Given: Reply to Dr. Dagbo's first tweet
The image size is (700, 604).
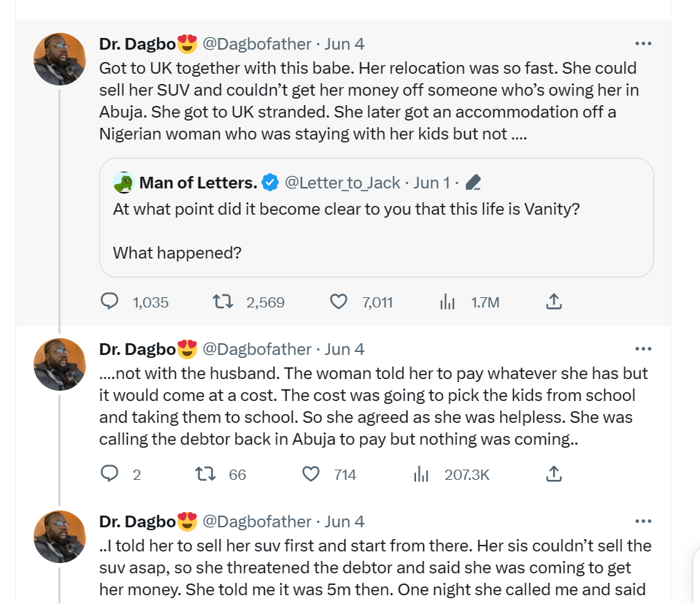Looking at the screenshot, I should tap(109, 301).
